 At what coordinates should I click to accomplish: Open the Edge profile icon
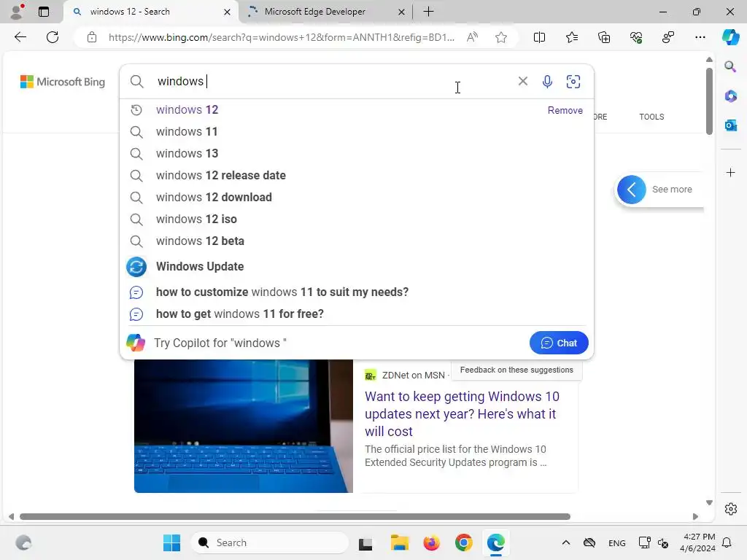coord(18,12)
